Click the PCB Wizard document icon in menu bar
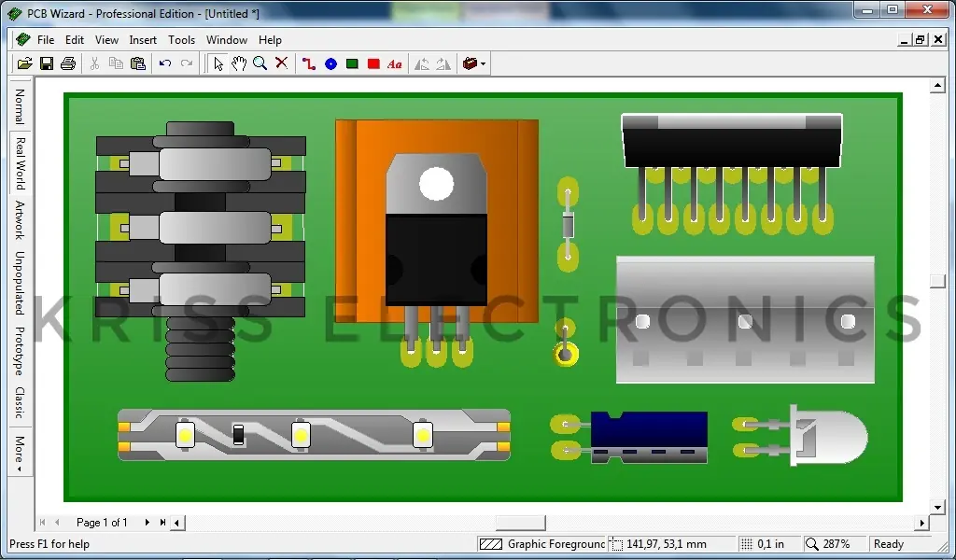Image resolution: width=956 pixels, height=560 pixels. tap(23, 39)
